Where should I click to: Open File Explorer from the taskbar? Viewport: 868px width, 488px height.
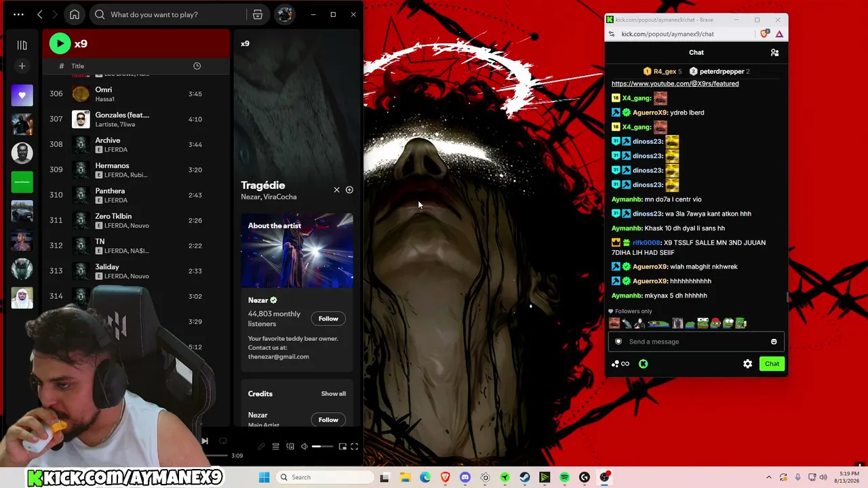[406, 477]
